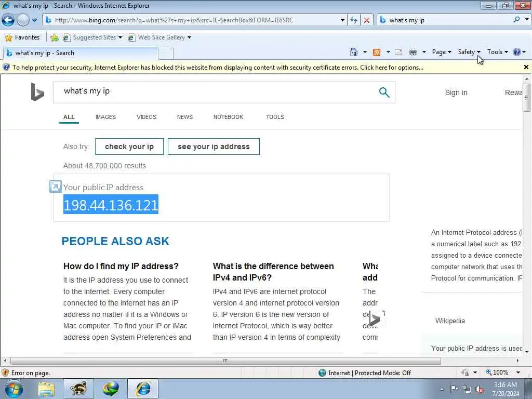Switch to the VIDEOS tab
The image size is (532, 399).
coord(147,117)
